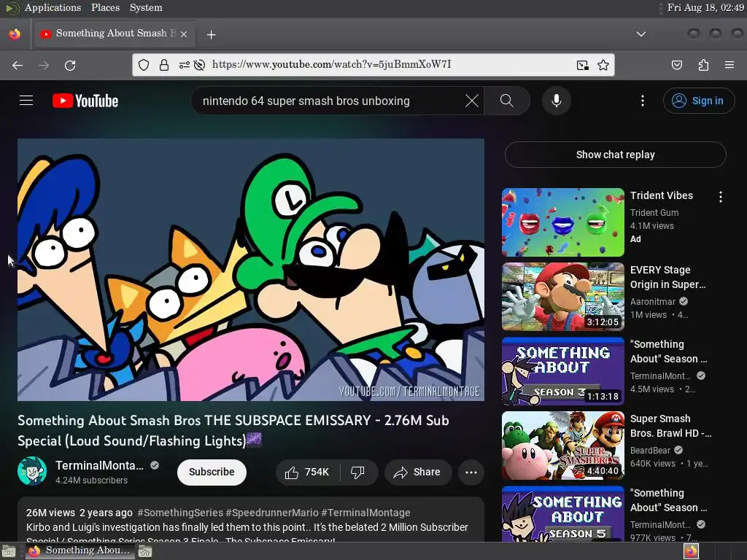Image resolution: width=747 pixels, height=560 pixels.
Task: Open Firefox application menu
Action: coord(729,65)
